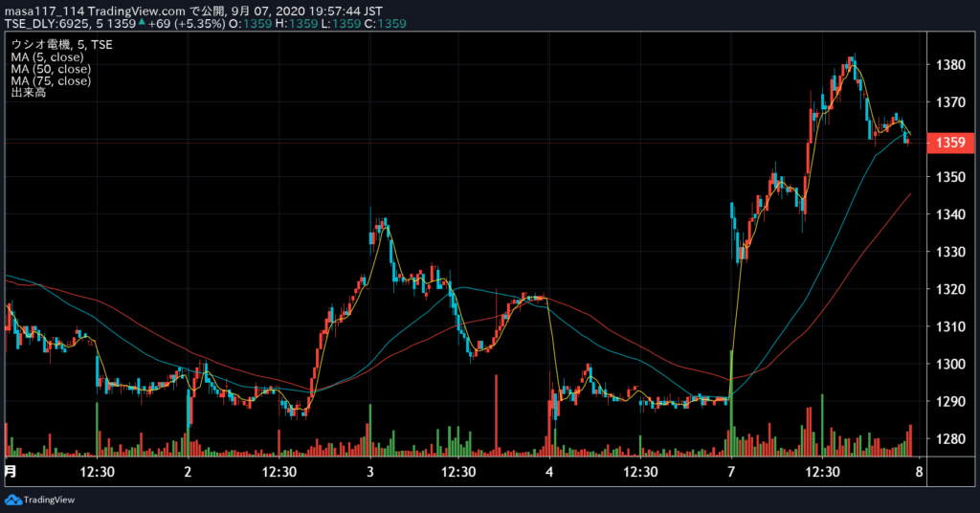Click the 1300 price axis label
Image resolution: width=980 pixels, height=513 pixels.
(x=950, y=364)
